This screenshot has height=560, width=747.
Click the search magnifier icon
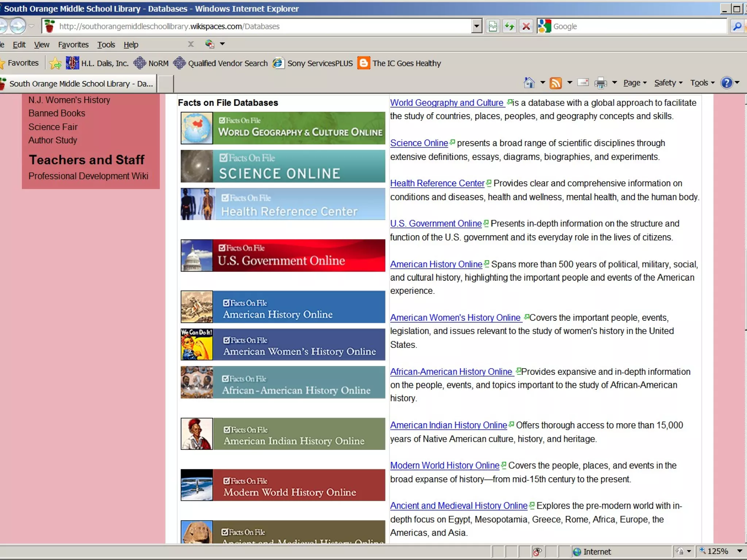[x=737, y=26]
